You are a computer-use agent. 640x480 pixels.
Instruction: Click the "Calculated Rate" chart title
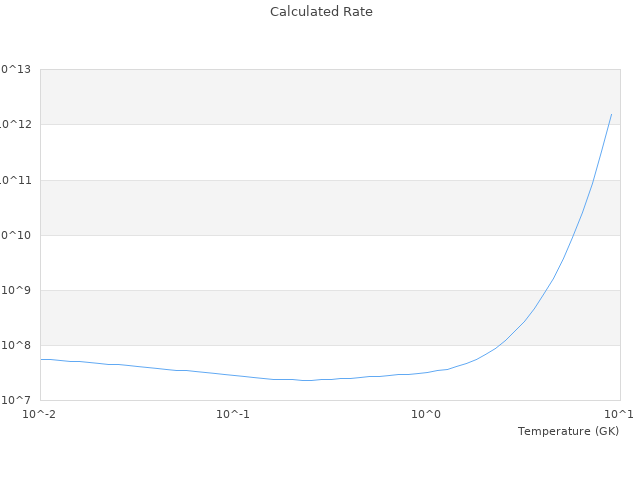tap(321, 12)
